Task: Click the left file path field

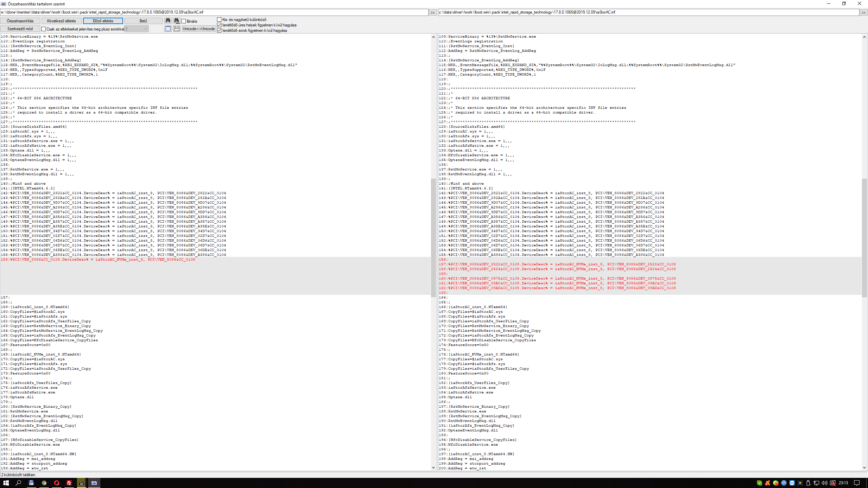Action: [214, 12]
